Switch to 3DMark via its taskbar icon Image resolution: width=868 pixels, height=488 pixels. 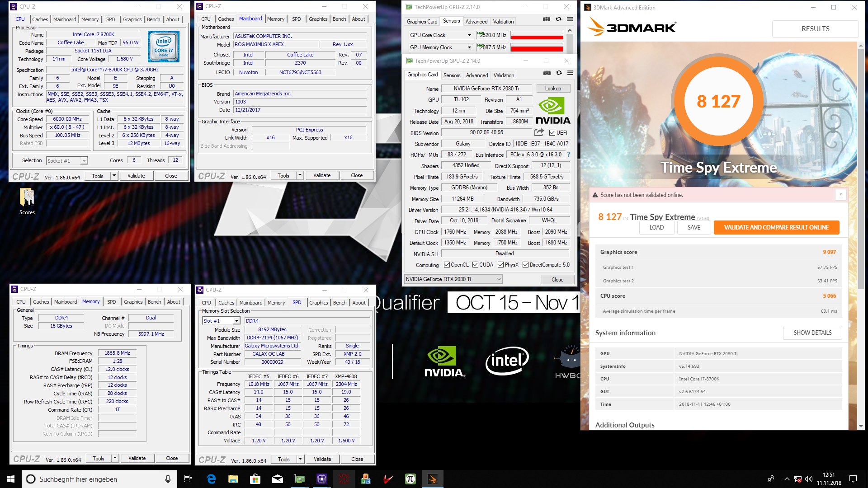(x=433, y=479)
